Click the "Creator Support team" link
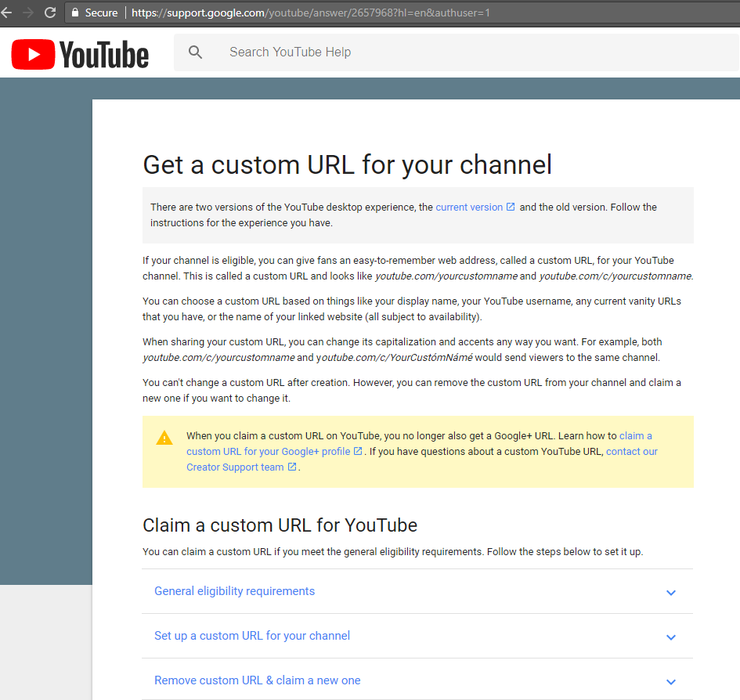This screenshot has height=700, width=740. tap(235, 467)
